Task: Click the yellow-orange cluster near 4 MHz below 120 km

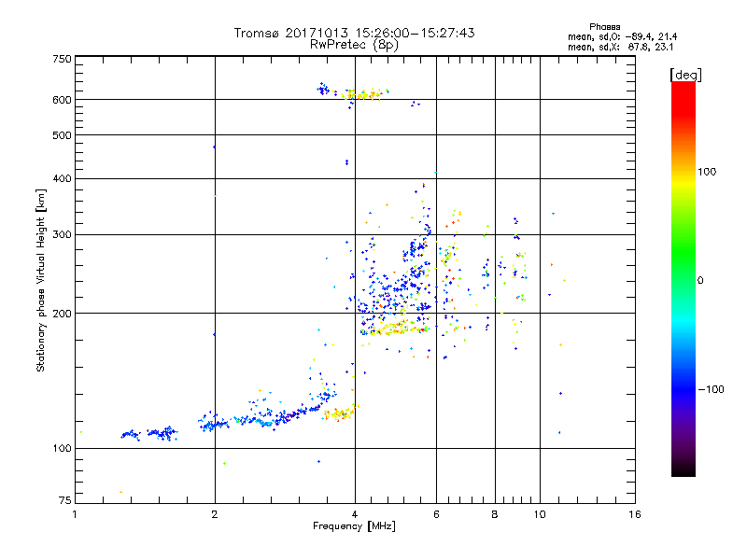Action: (x=339, y=413)
